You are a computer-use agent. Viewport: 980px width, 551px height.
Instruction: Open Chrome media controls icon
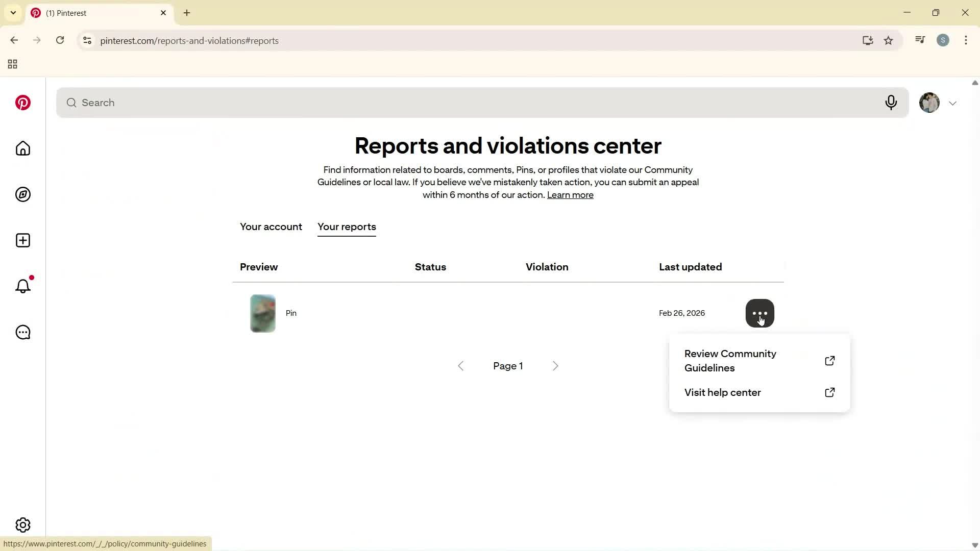[920, 40]
